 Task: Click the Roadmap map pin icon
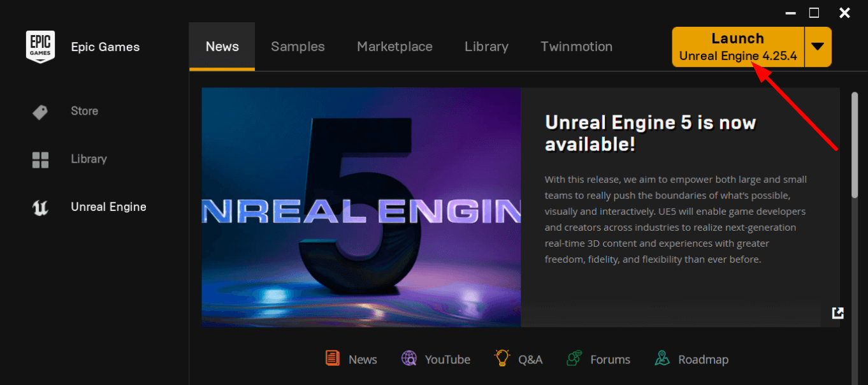[662, 358]
